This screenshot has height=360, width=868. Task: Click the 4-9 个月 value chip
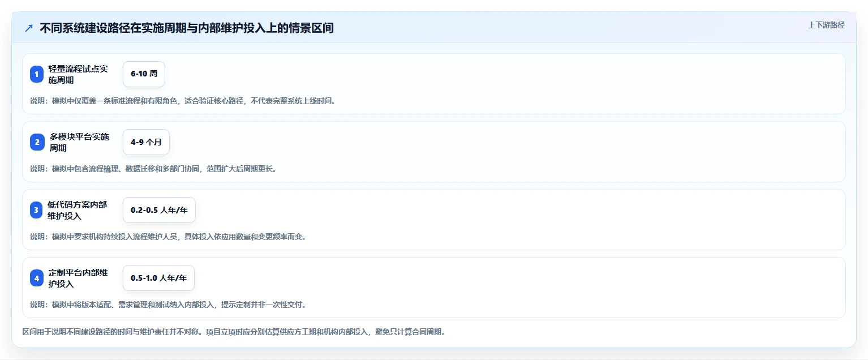(146, 142)
